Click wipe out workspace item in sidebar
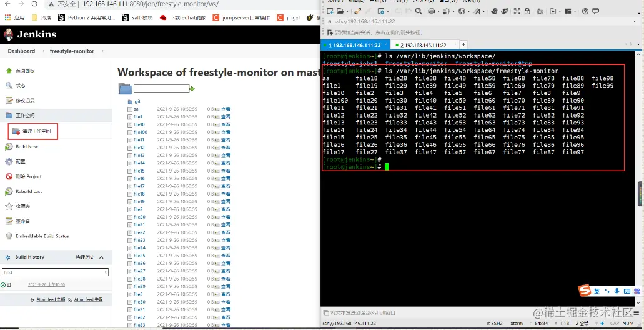Image resolution: width=644 pixels, height=330 pixels. pos(33,131)
